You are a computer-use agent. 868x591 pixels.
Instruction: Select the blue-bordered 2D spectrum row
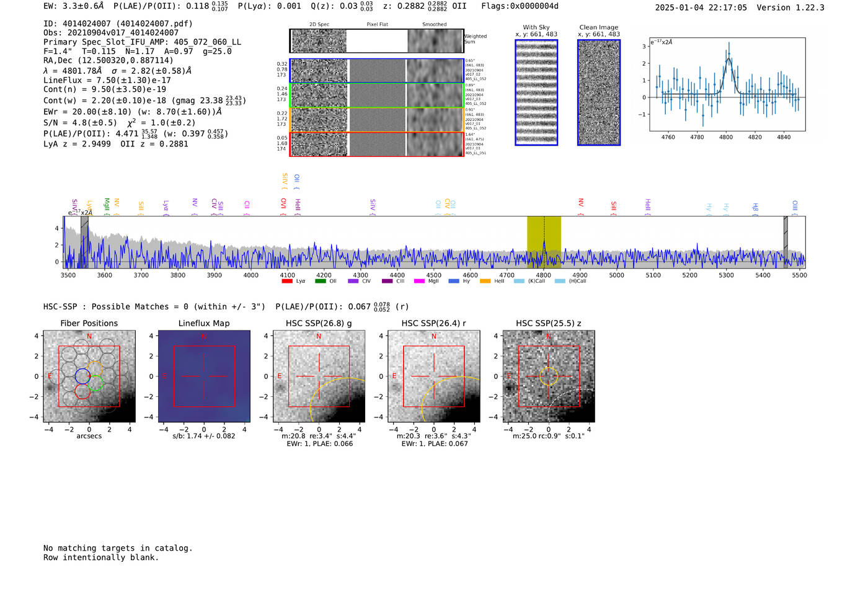pos(376,71)
